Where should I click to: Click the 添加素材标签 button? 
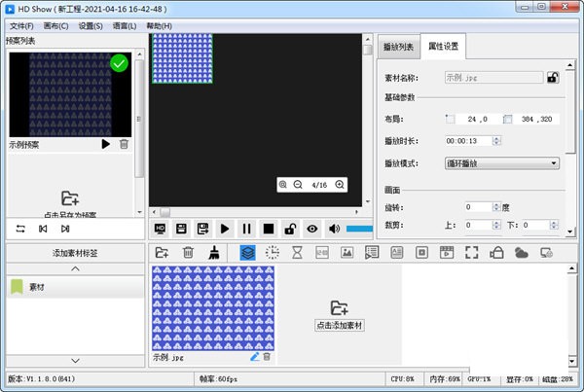[x=75, y=253]
